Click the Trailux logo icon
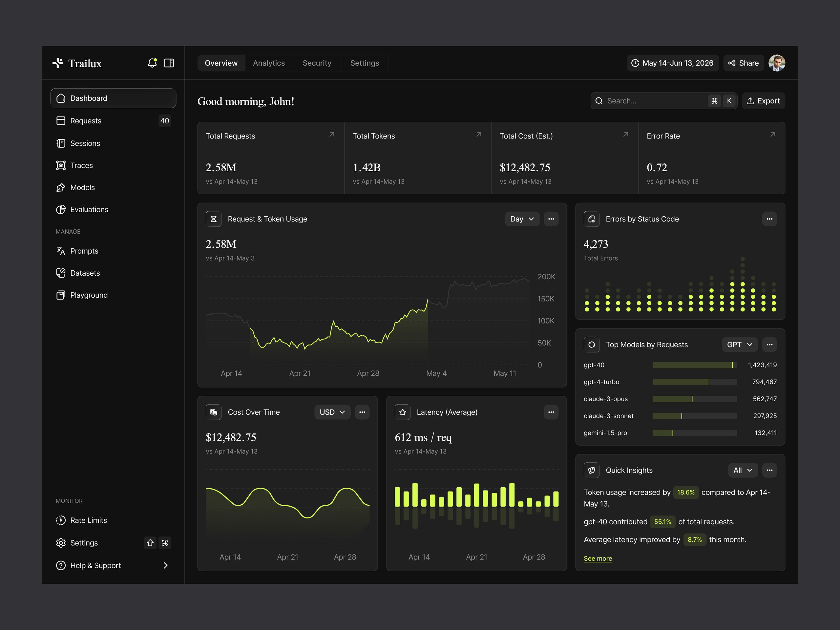 click(x=57, y=63)
